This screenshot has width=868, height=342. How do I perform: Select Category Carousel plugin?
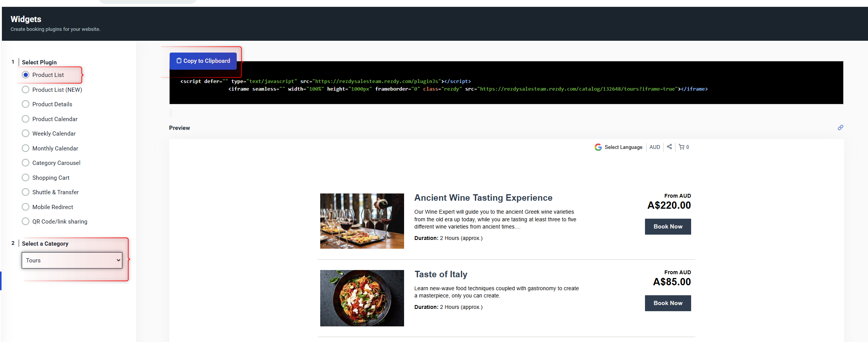(26, 163)
